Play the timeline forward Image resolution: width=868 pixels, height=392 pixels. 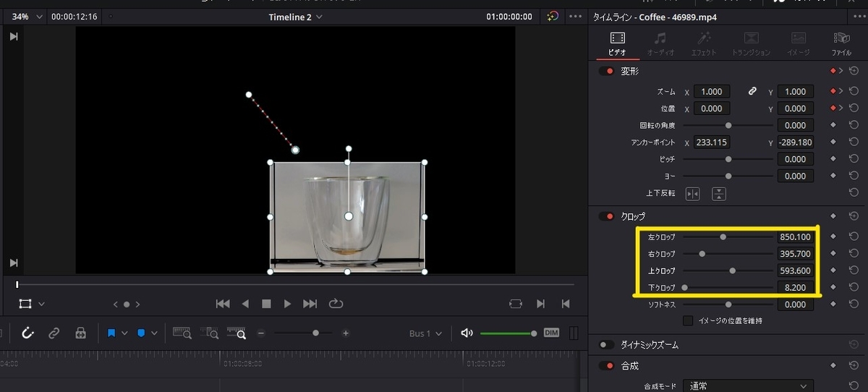[x=287, y=304]
